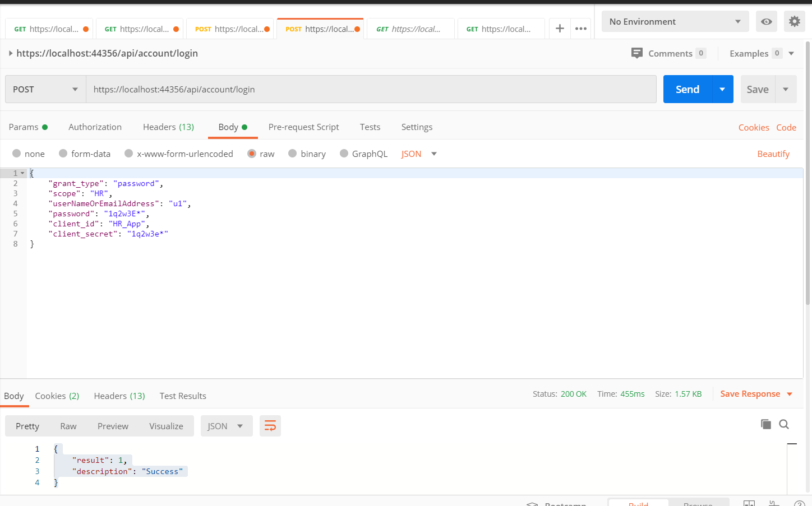The image size is (812, 506).
Task: Open the Pre-request Script tab
Action: pyautogui.click(x=303, y=127)
